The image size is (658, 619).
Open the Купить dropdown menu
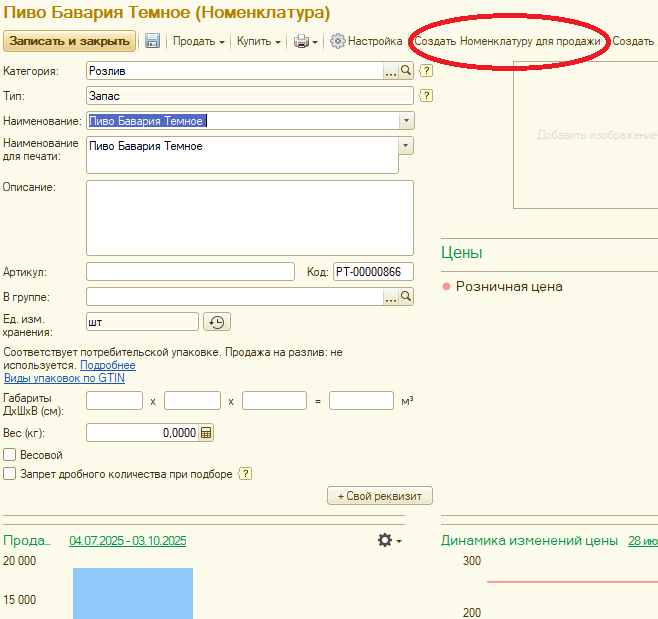pos(258,41)
